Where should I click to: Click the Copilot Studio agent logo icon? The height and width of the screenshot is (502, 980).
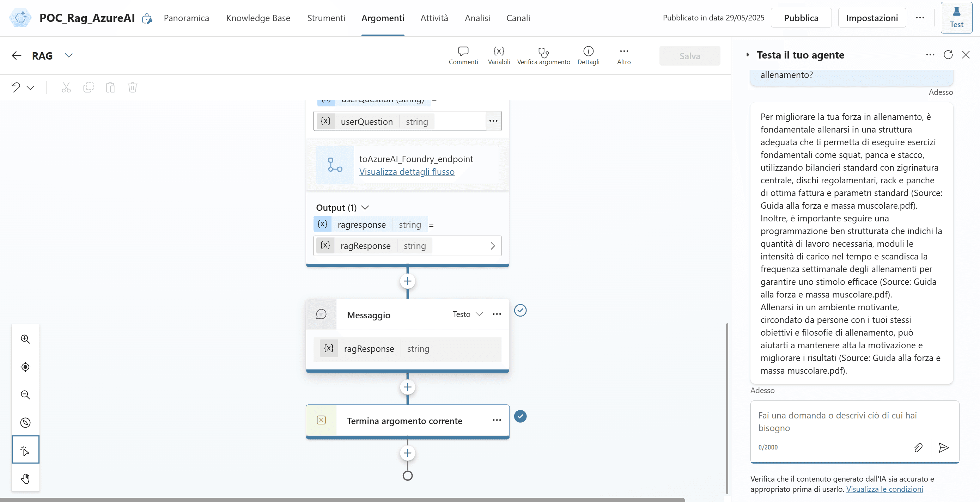20,18
